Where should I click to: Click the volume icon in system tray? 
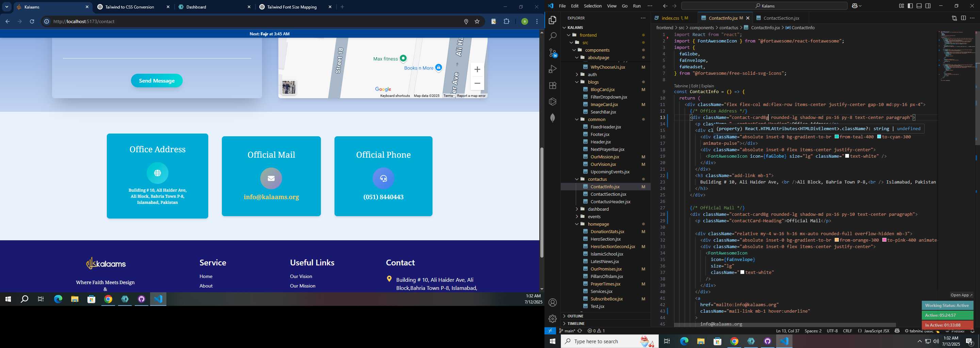936,342
